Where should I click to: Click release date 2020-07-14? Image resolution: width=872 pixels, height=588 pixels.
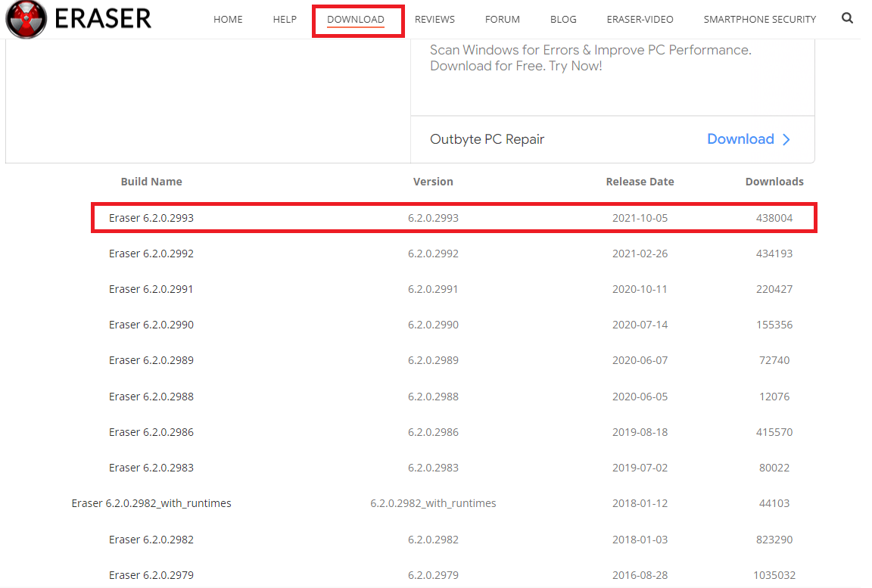click(x=640, y=325)
